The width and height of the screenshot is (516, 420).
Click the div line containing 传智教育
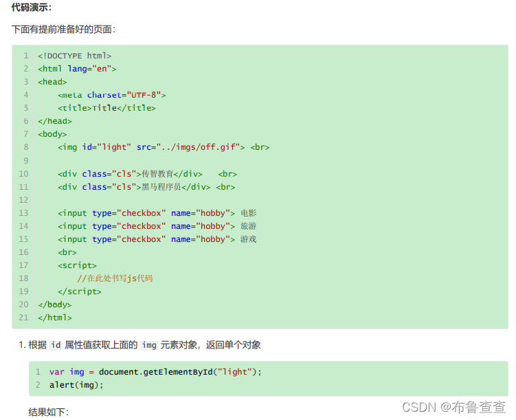(x=147, y=174)
